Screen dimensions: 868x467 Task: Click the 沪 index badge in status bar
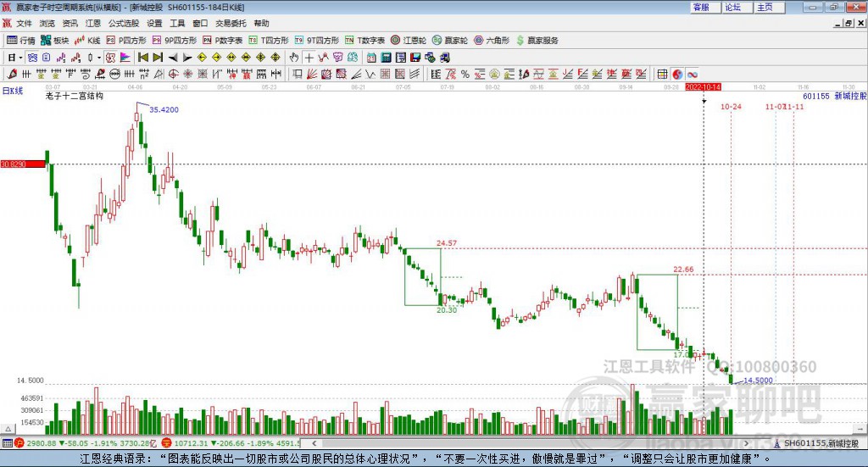pyautogui.click(x=19, y=443)
